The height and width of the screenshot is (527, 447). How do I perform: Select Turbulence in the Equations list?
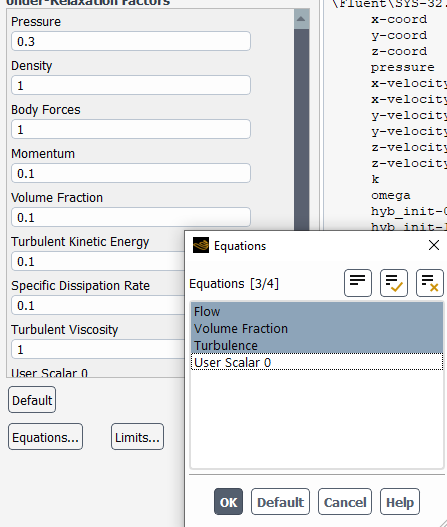coord(317,345)
